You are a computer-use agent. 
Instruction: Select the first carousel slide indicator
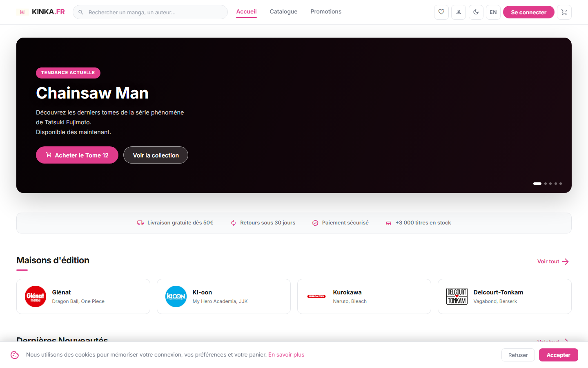point(537,184)
